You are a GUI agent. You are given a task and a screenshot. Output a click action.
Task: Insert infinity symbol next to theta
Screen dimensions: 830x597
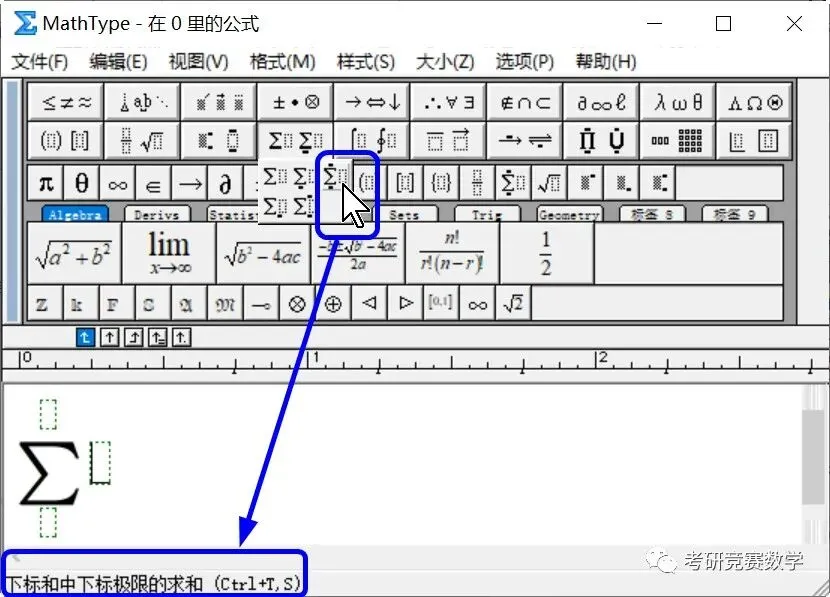pos(118,183)
